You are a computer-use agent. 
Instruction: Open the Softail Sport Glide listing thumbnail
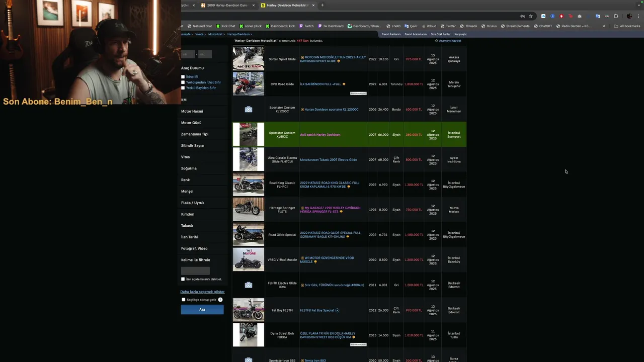pyautogui.click(x=249, y=59)
